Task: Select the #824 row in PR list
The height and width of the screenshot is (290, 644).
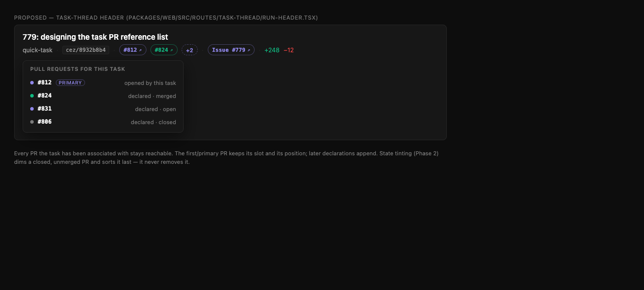Action: (103, 95)
